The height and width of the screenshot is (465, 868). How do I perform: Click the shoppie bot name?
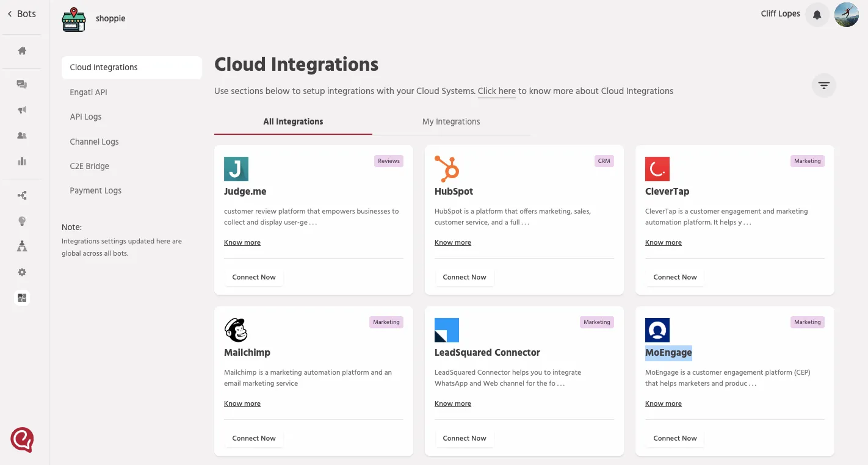pyautogui.click(x=110, y=19)
